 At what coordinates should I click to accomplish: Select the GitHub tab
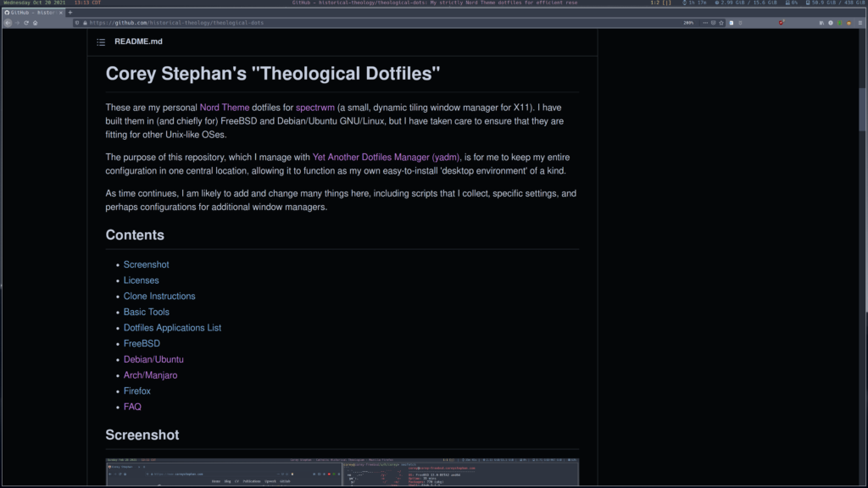tap(34, 12)
